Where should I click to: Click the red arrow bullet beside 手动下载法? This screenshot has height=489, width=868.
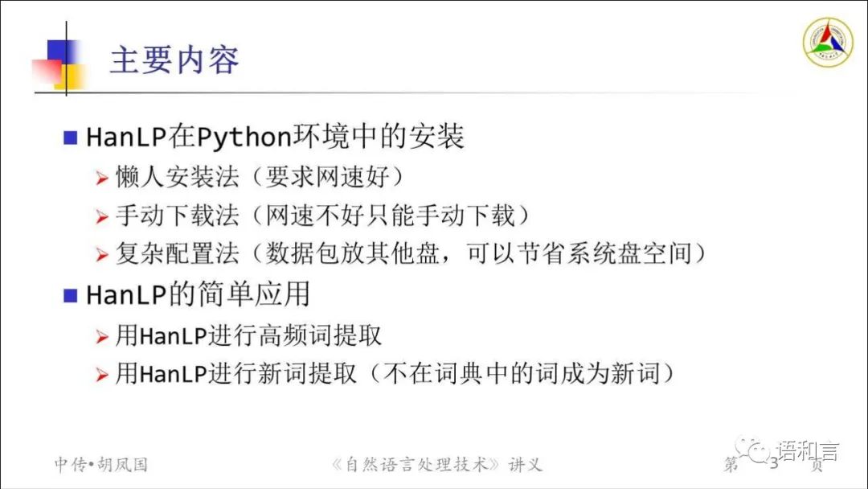point(102,216)
